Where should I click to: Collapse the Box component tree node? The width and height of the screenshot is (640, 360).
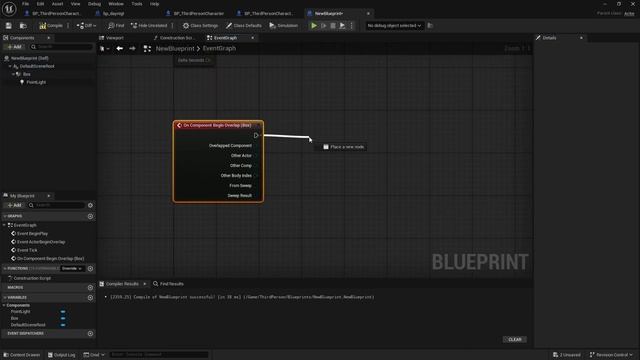click(x=13, y=74)
